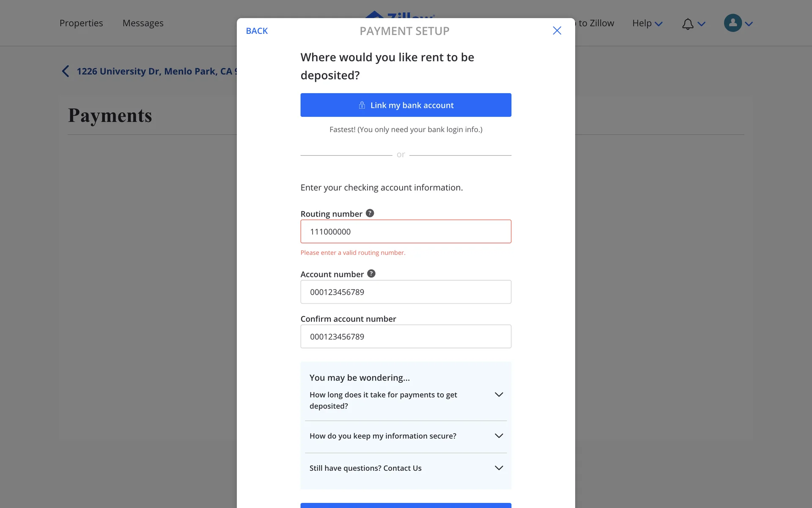Click the Link my bank account button

click(406, 105)
